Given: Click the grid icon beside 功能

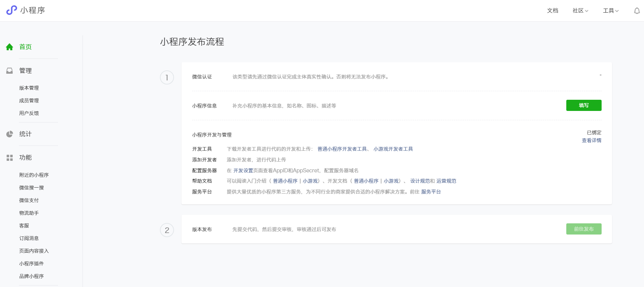Looking at the screenshot, I should 10,158.
